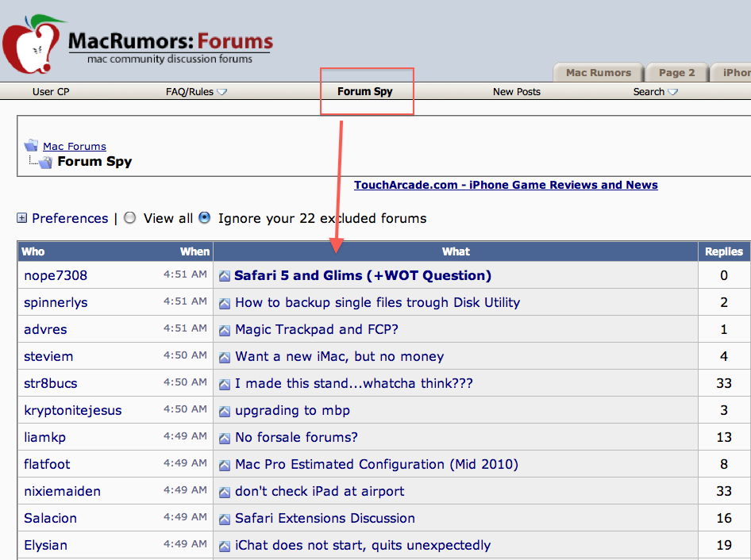Open user profile nope7308
The image size is (751, 560).
pyautogui.click(x=56, y=276)
